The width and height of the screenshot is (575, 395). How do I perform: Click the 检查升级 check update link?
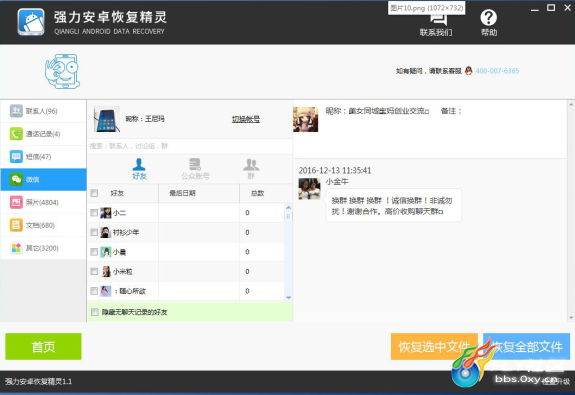click(x=556, y=381)
